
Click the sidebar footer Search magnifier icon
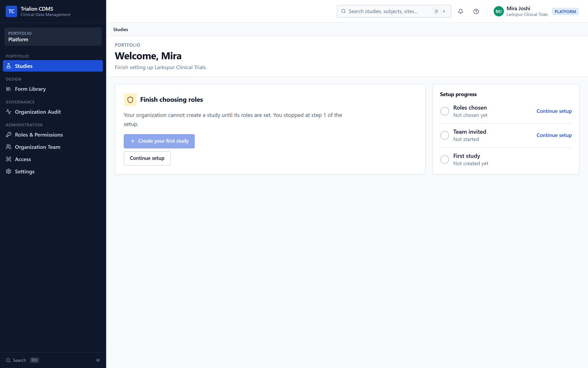[x=8, y=360]
